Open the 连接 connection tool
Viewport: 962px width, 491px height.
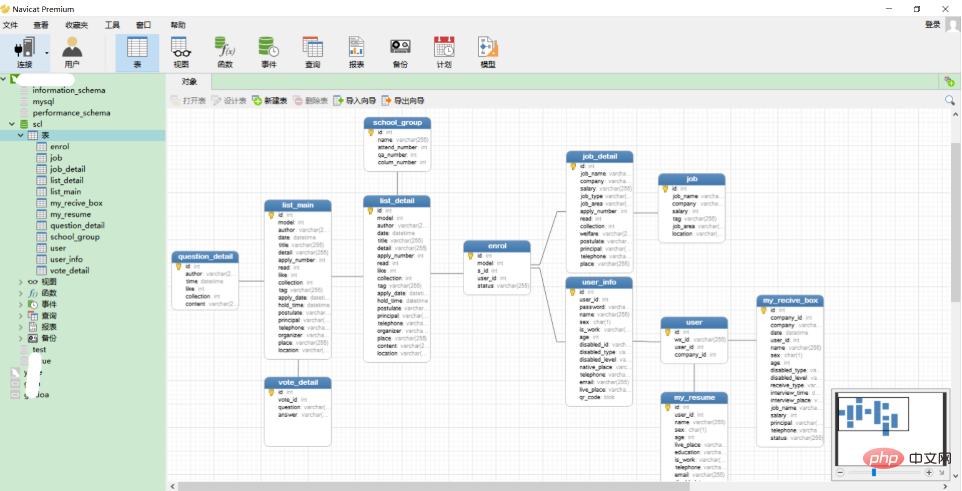pos(25,53)
